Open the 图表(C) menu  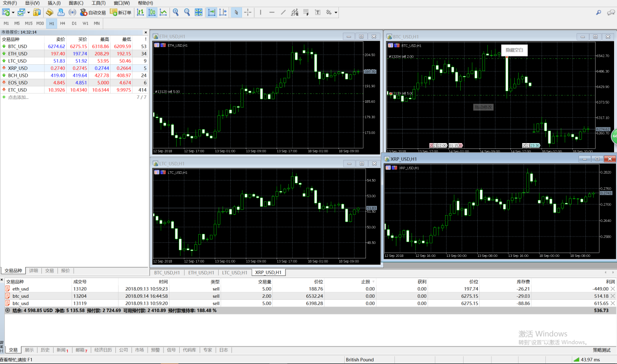(x=76, y=3)
